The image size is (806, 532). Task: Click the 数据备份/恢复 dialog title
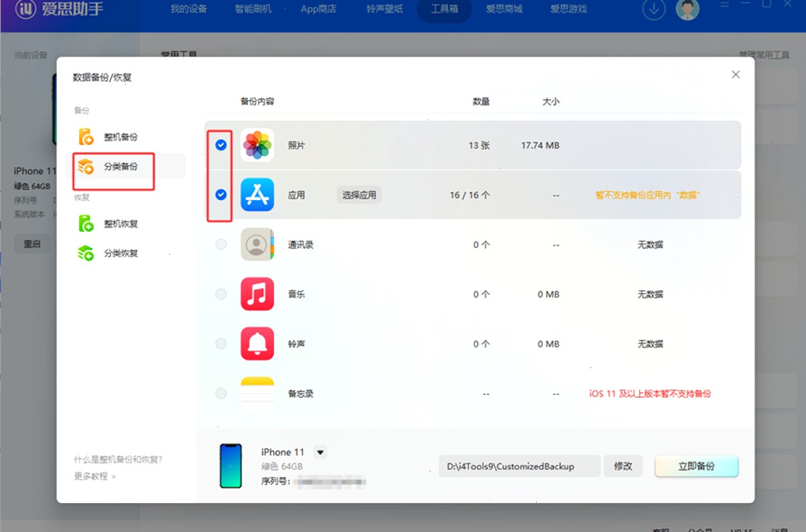[x=102, y=77]
